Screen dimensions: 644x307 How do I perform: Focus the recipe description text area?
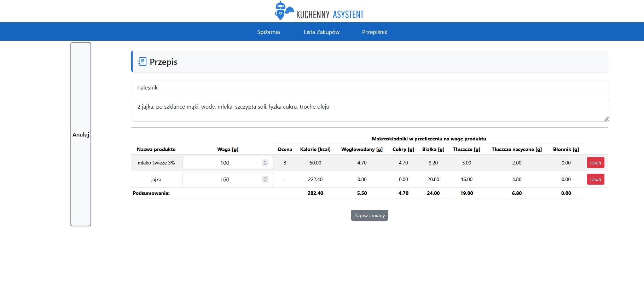tap(371, 111)
